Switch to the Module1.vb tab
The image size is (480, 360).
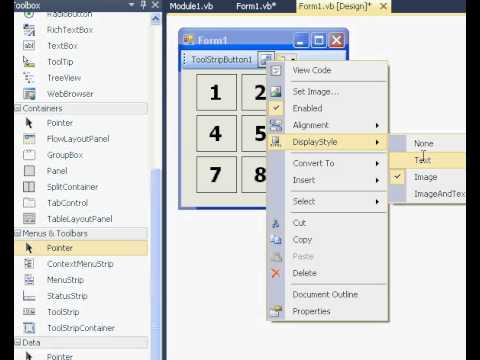[x=191, y=6]
